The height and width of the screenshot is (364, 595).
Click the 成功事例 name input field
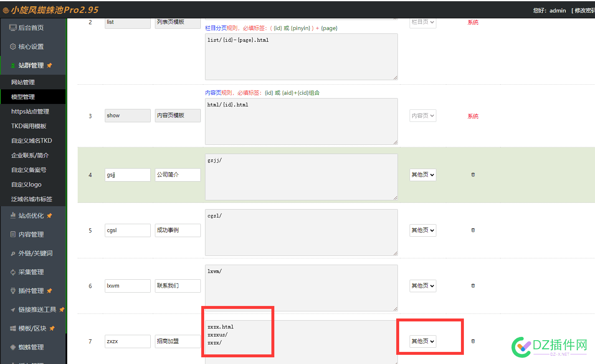[177, 230]
